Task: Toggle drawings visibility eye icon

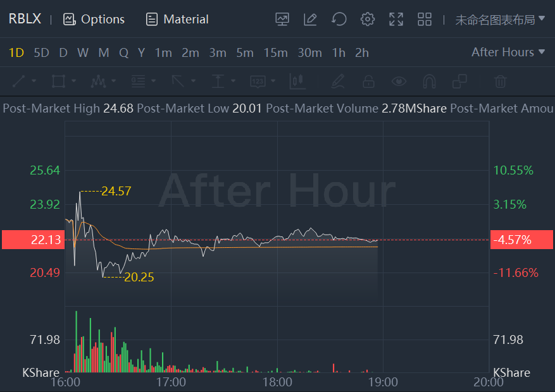Action: [x=399, y=81]
